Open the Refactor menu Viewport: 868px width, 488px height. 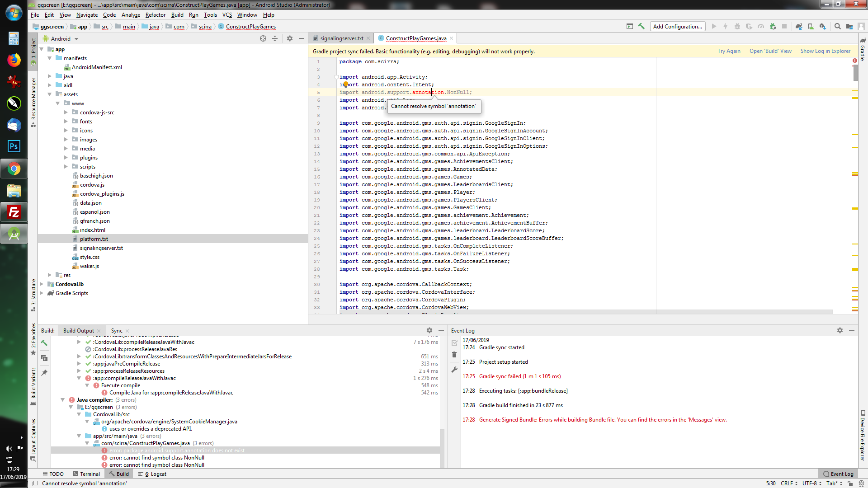[x=156, y=15]
